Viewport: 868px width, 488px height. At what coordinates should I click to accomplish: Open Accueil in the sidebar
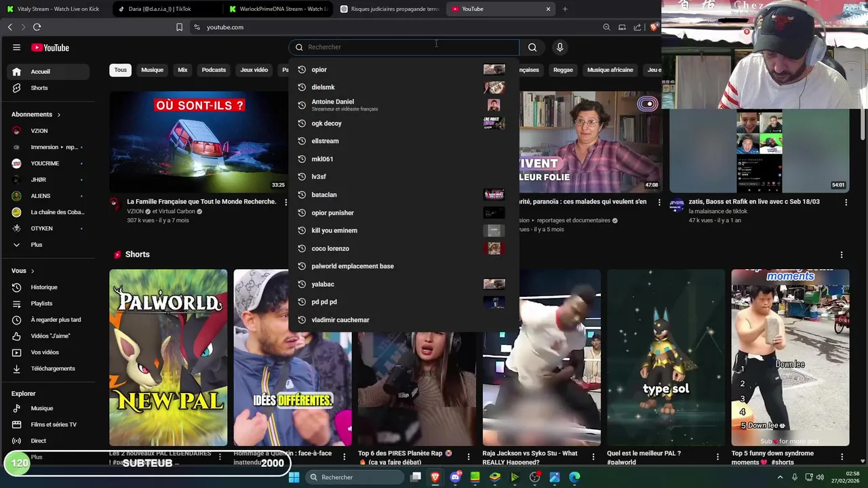(48, 72)
